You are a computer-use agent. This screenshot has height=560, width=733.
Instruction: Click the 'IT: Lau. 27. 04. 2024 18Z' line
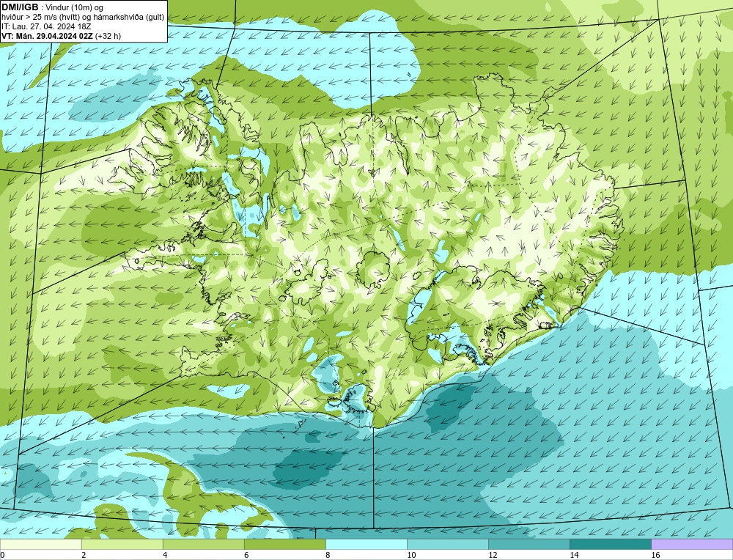point(46,26)
